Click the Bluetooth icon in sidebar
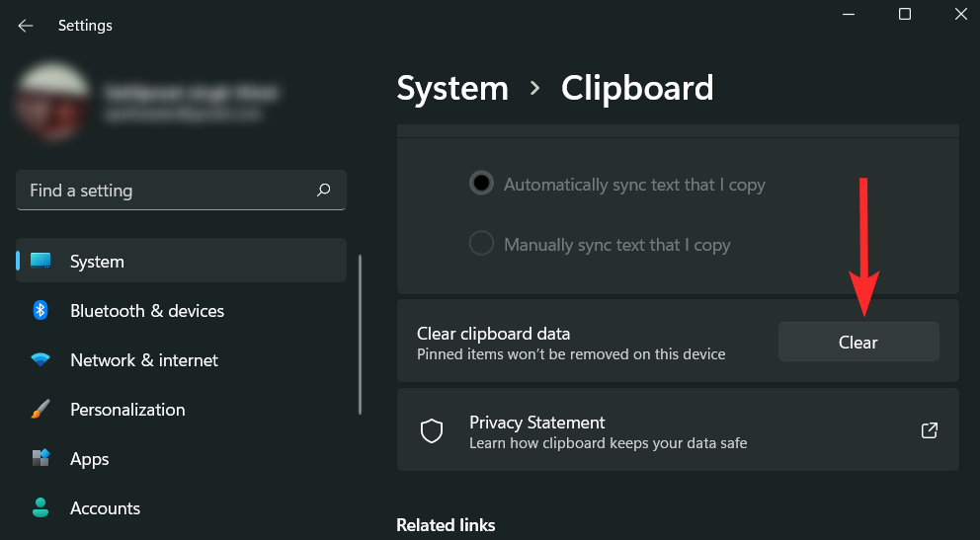Image resolution: width=980 pixels, height=540 pixels. (41, 311)
